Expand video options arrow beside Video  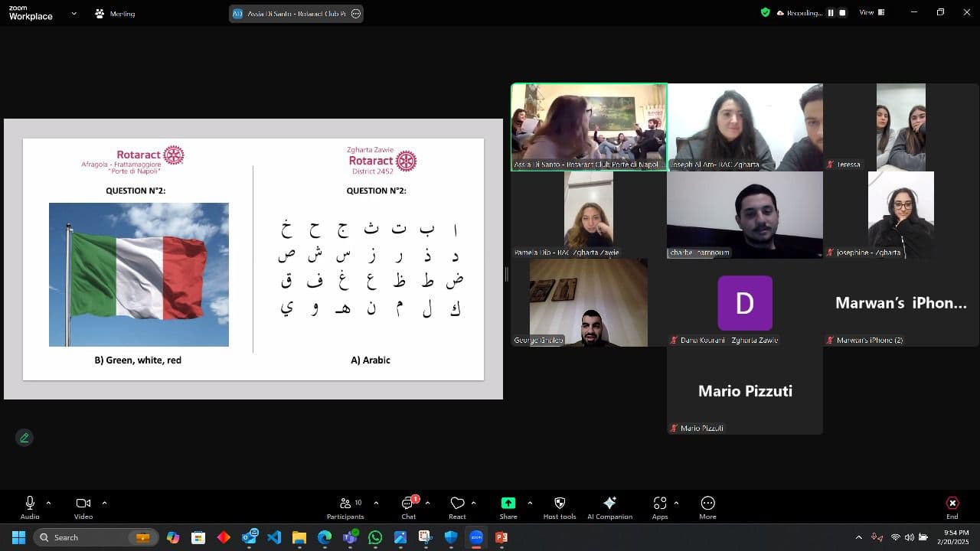[104, 503]
